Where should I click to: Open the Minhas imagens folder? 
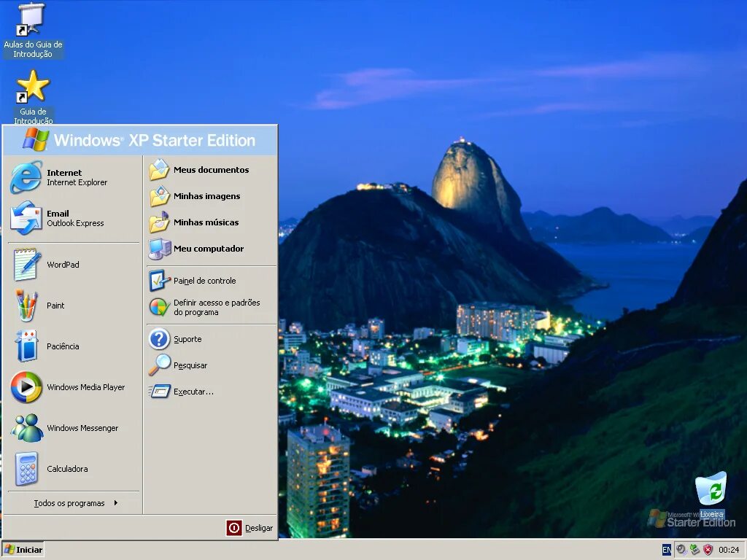[211, 196]
